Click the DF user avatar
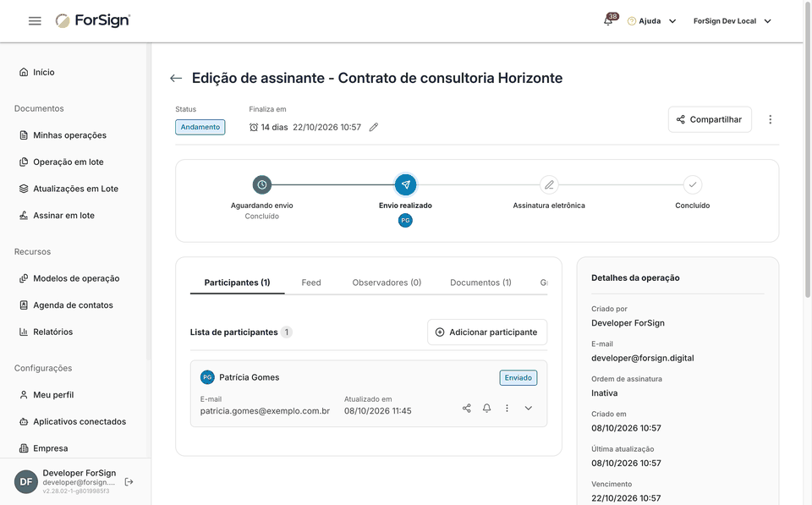This screenshot has height=505, width=812. [26, 482]
